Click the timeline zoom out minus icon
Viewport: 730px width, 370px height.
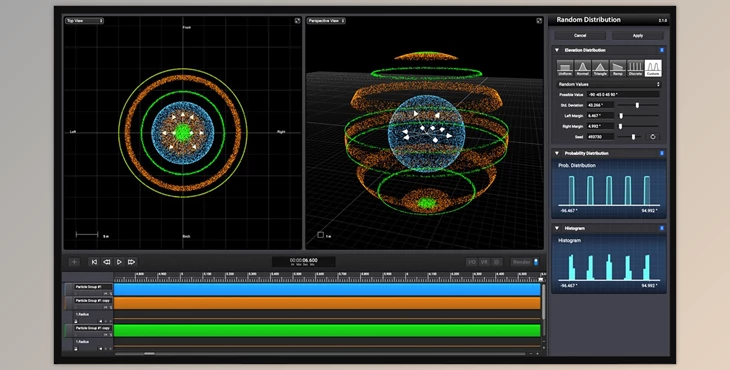531,354
